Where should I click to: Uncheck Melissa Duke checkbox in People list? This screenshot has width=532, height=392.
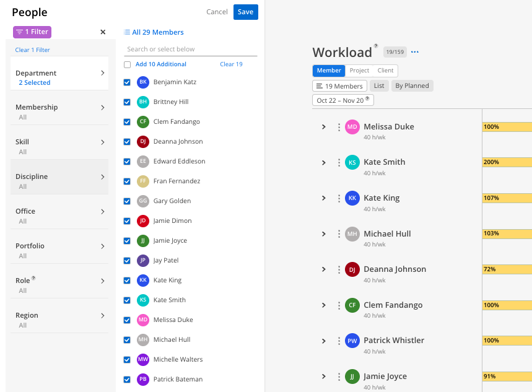pos(127,320)
